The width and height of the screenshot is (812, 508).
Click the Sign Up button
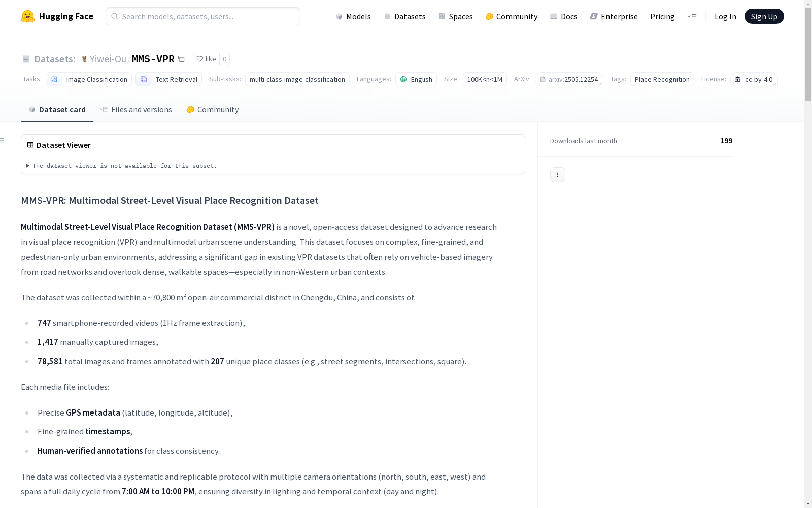(x=764, y=16)
